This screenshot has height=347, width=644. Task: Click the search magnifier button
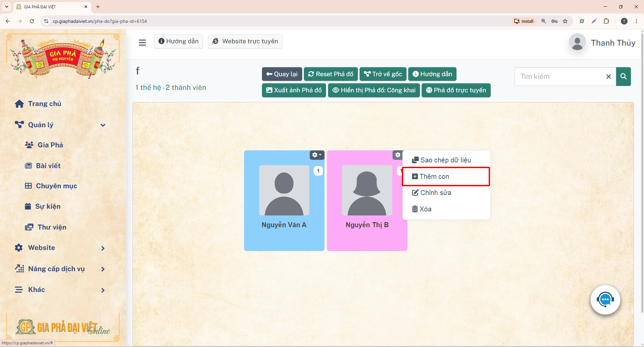pos(623,77)
